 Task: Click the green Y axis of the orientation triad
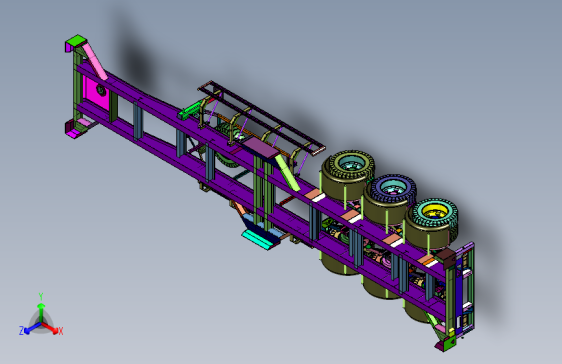pyautogui.click(x=41, y=308)
